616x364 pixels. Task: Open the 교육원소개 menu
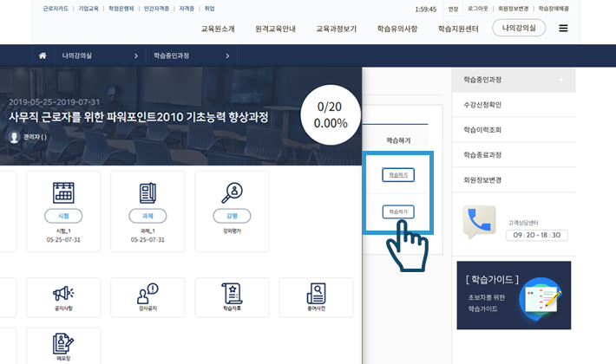tap(218, 29)
